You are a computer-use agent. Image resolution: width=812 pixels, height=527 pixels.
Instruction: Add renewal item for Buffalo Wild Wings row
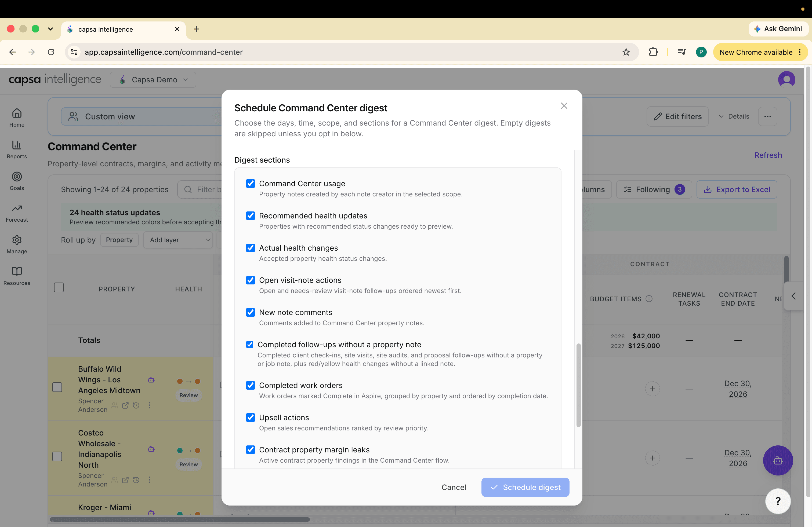652,389
